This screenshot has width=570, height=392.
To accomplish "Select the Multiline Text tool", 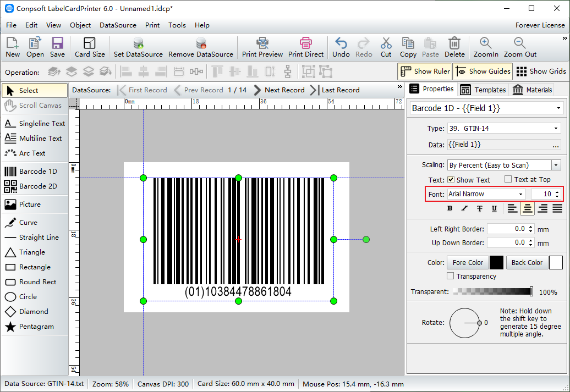I will point(35,139).
